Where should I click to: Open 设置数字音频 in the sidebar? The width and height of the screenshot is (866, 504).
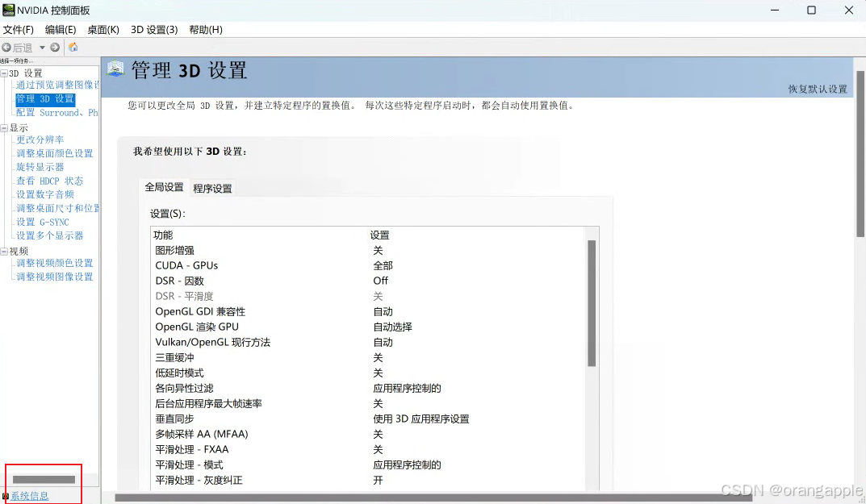(44, 194)
